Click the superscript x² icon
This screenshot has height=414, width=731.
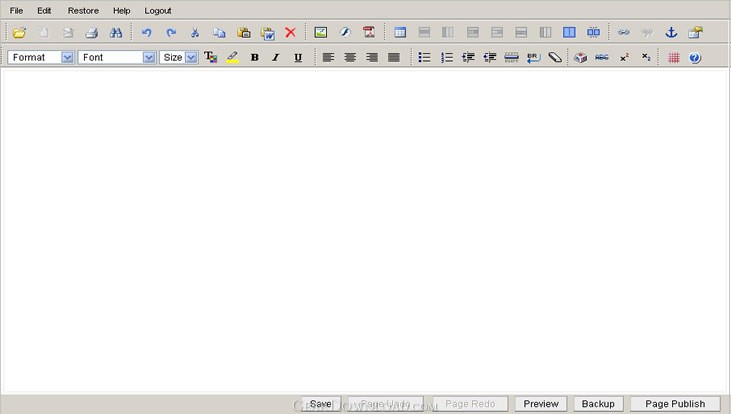(624, 58)
